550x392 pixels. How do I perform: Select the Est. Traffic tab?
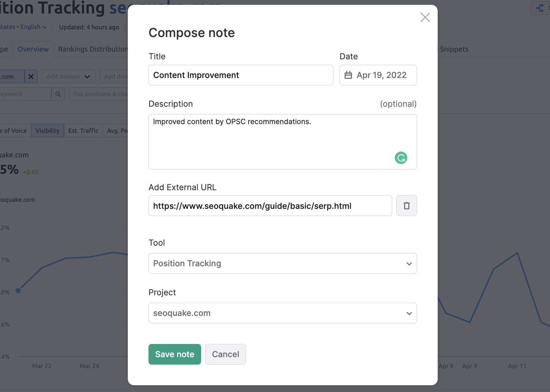83,131
